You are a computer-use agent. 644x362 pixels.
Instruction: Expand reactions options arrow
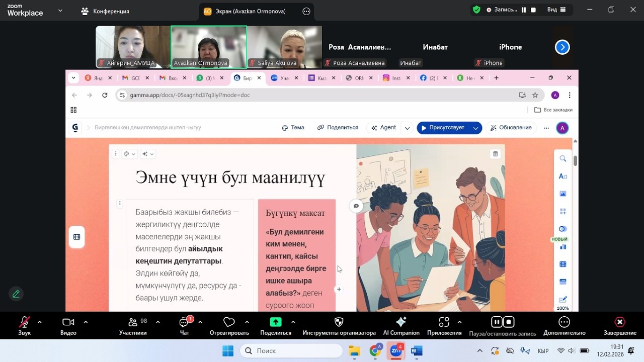(x=247, y=322)
